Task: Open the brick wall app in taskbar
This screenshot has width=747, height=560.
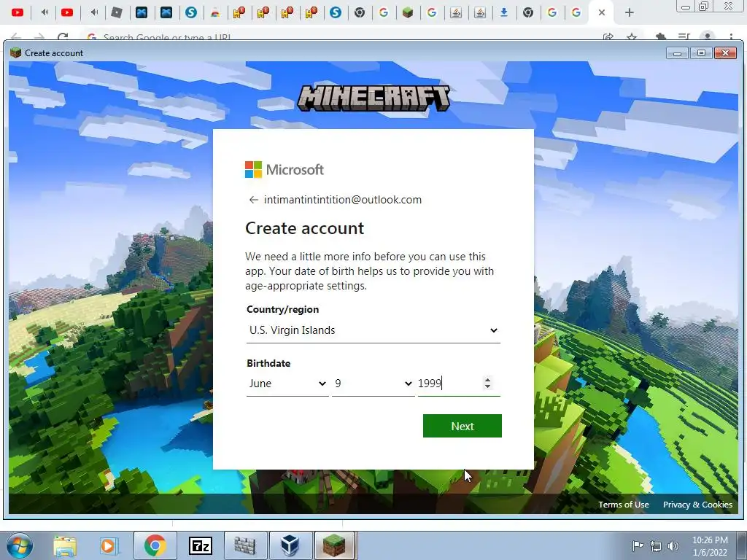Action: pos(245,545)
